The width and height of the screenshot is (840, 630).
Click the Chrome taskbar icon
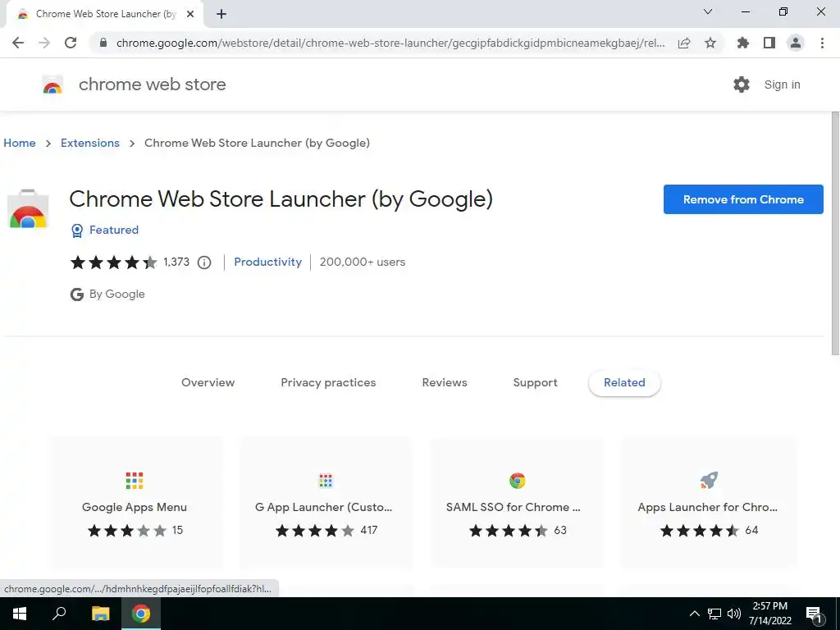pos(141,614)
